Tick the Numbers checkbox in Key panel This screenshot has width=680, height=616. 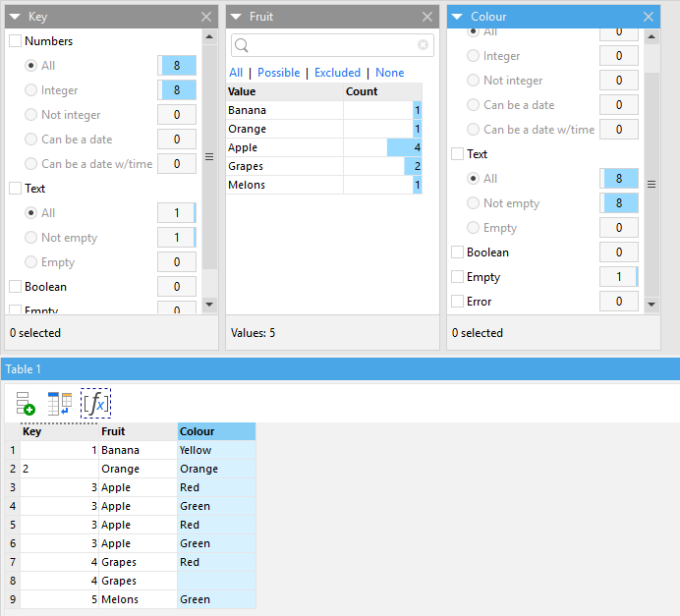click(16, 41)
